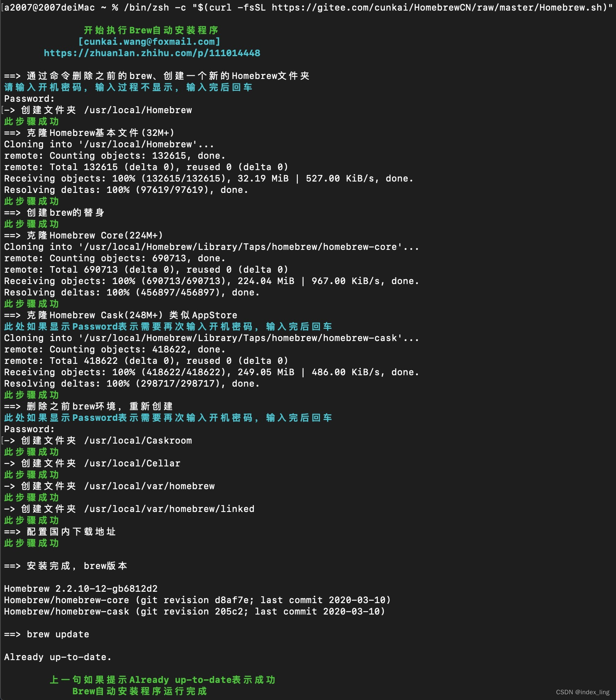Image resolution: width=616 pixels, height=700 pixels.
Task: Click '删除之前brew环境，重新创建' line
Action: [x=89, y=406]
